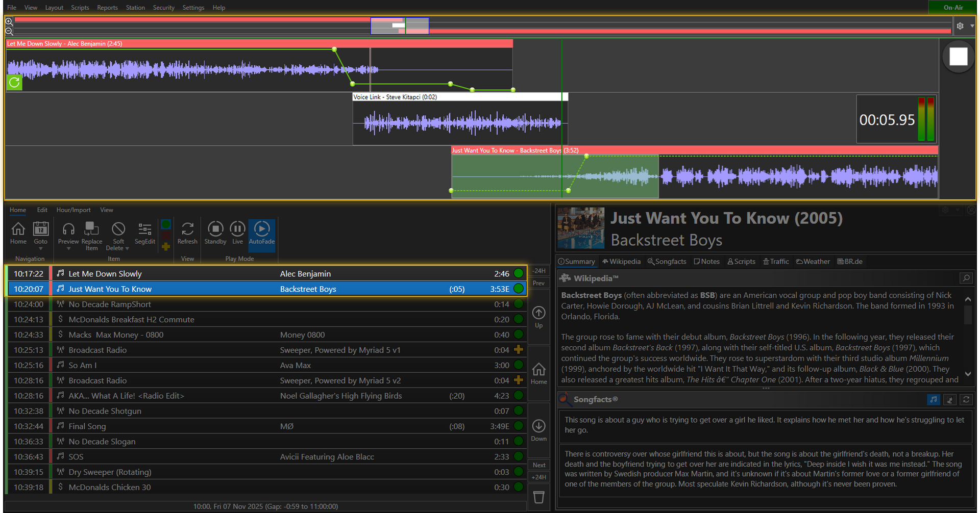
Task: Click the zoom-in magnifier on the timeline
Action: click(x=9, y=21)
